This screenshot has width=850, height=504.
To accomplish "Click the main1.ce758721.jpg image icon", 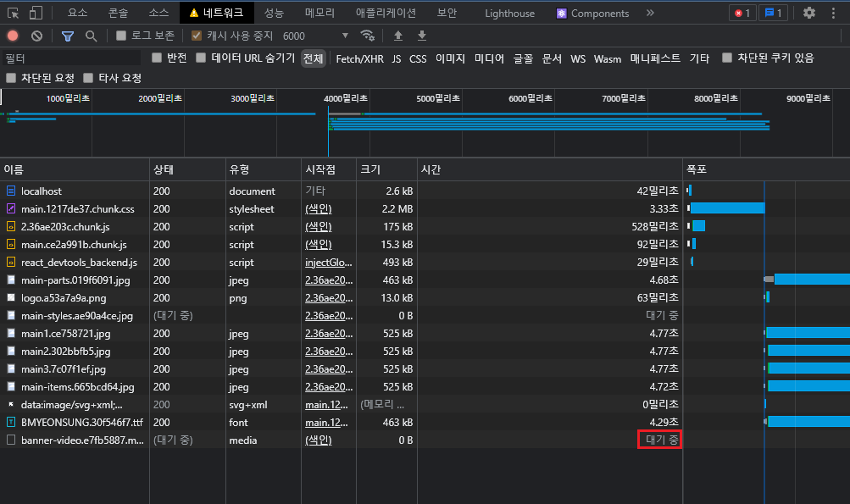I will pos(11,333).
